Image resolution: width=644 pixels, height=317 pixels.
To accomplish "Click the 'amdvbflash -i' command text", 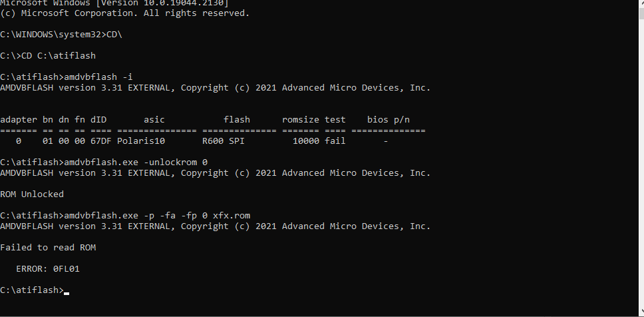I will pyautogui.click(x=98, y=77).
